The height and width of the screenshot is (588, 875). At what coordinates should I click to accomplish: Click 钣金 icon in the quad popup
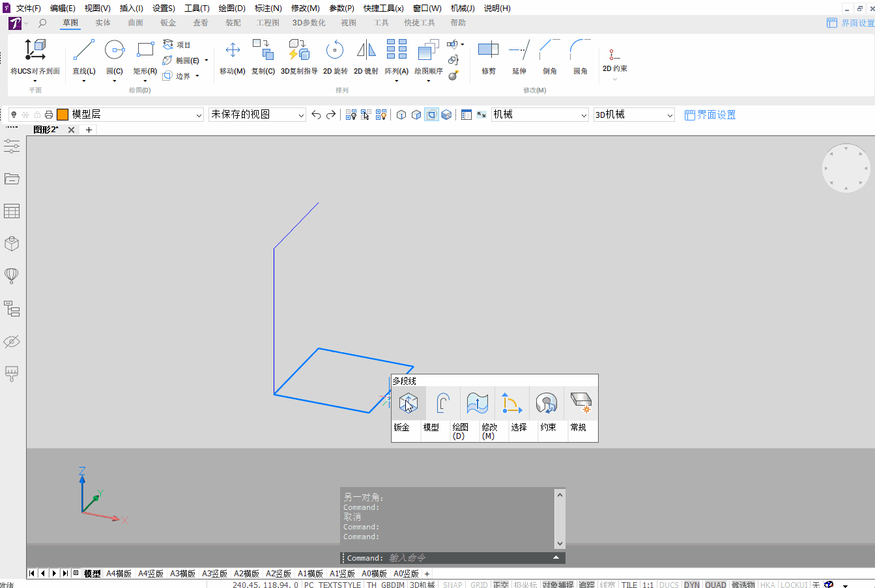pos(407,404)
